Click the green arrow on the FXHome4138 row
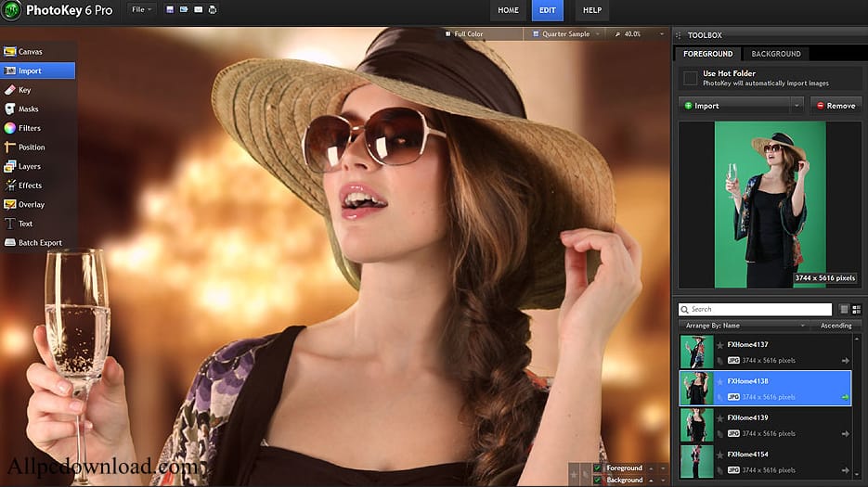This screenshot has height=487, width=868. [x=845, y=397]
